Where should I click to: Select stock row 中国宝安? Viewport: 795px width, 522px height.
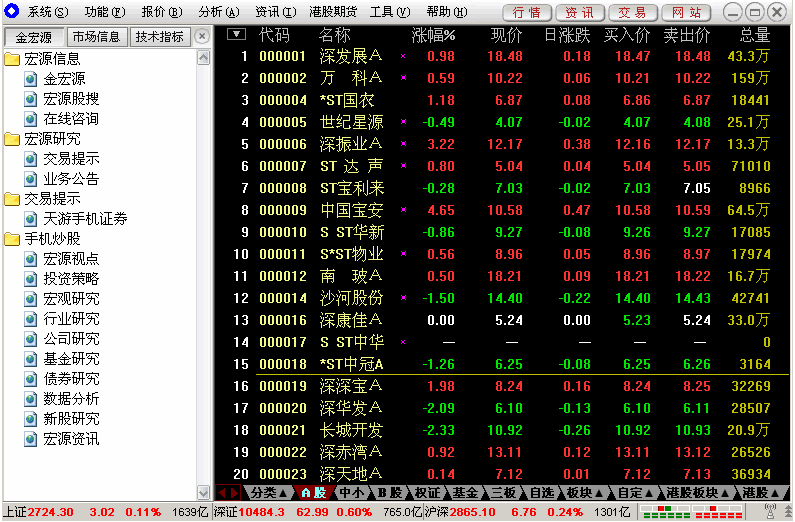click(502, 210)
